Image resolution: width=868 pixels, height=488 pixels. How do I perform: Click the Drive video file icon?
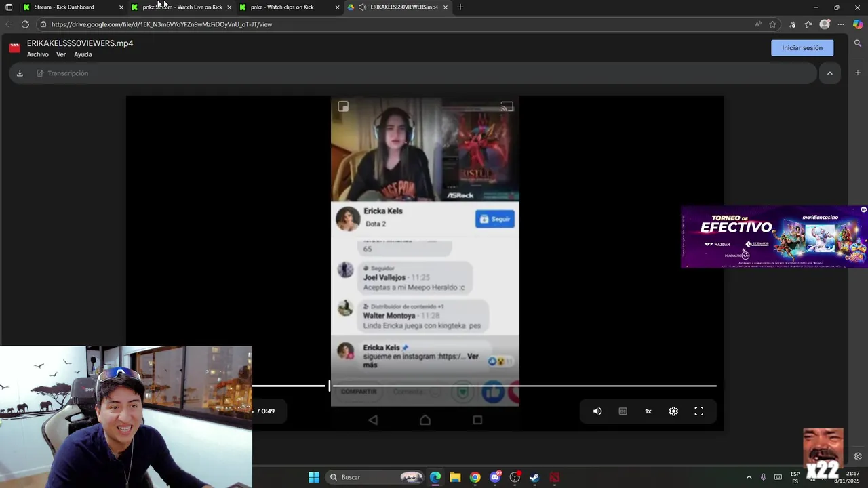click(14, 48)
